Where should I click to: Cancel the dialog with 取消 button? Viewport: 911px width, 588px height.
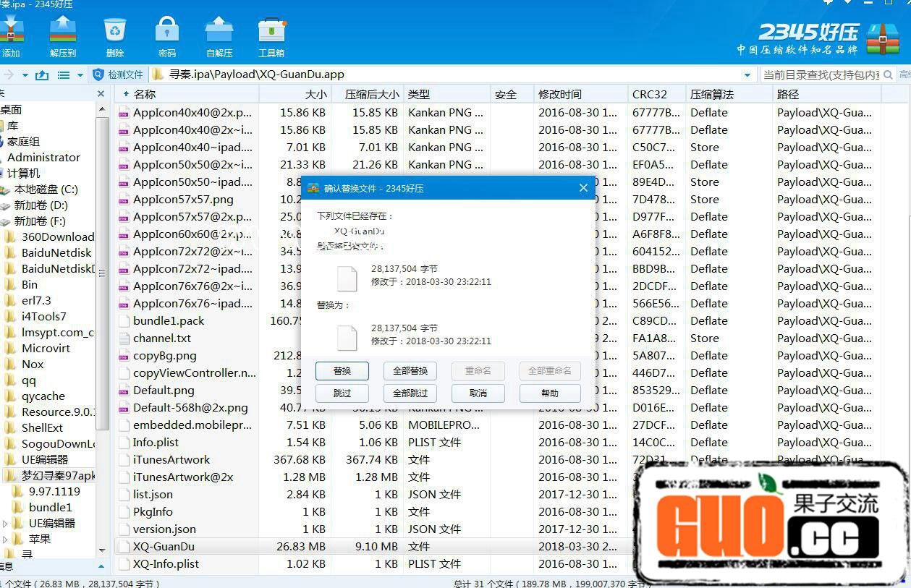click(x=478, y=393)
